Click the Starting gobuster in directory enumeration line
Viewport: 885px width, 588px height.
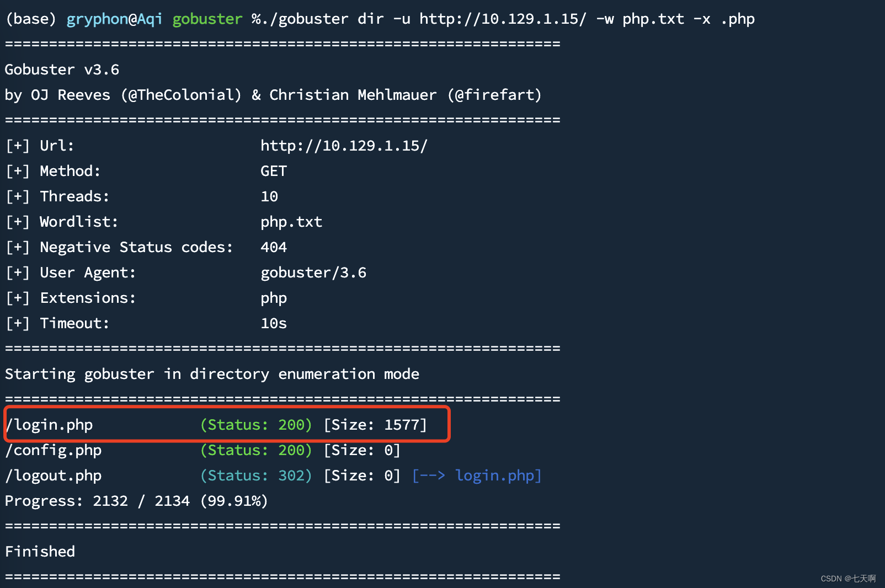[x=212, y=374]
